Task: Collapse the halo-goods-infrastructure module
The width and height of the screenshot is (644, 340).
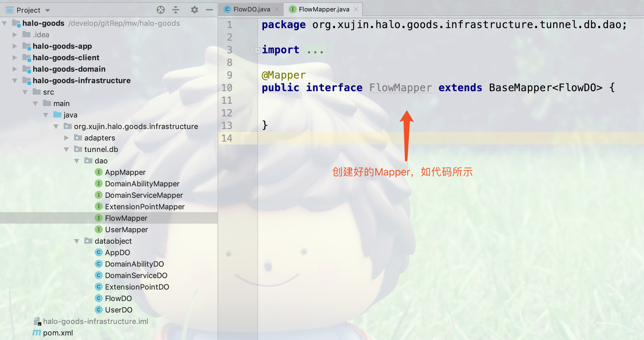Action: pos(15,81)
